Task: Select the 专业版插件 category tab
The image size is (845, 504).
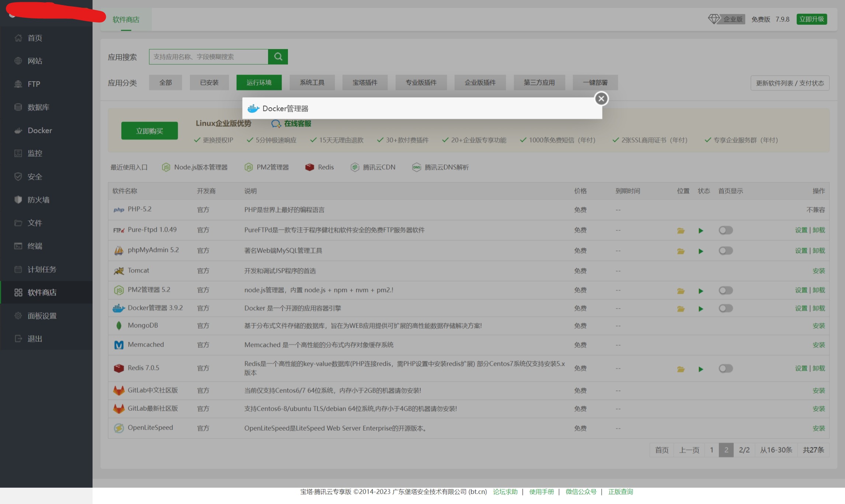Action: (x=421, y=83)
